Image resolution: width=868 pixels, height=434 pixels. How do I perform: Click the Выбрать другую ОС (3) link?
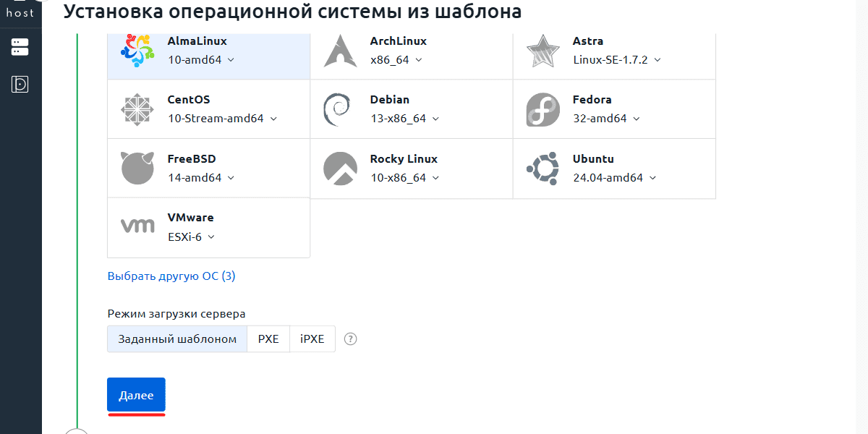point(171,276)
